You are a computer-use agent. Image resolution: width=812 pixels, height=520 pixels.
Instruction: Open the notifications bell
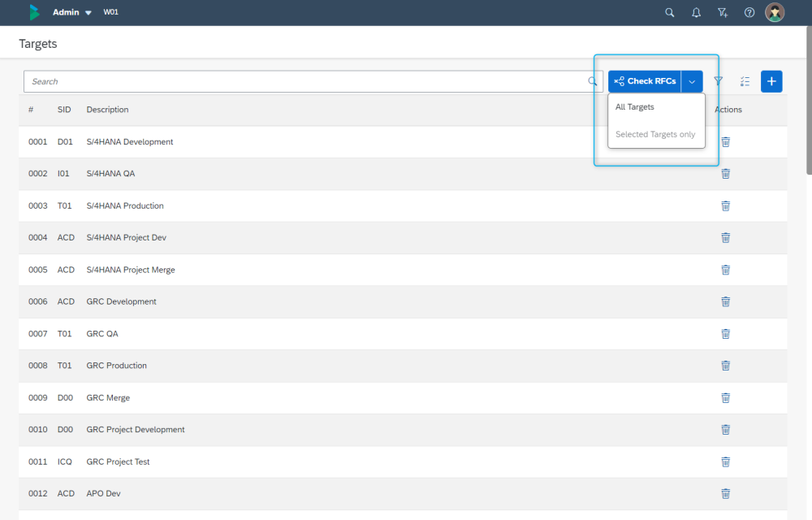(x=696, y=12)
